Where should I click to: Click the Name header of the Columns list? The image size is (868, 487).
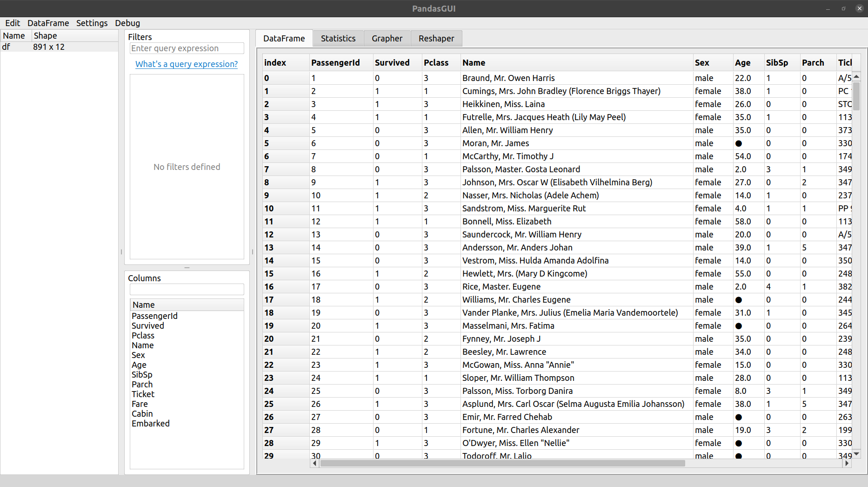187,305
